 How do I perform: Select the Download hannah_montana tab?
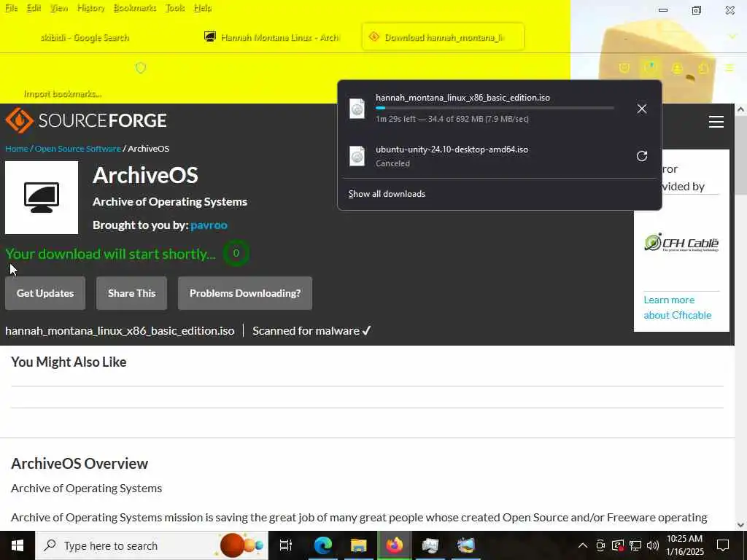point(443,37)
